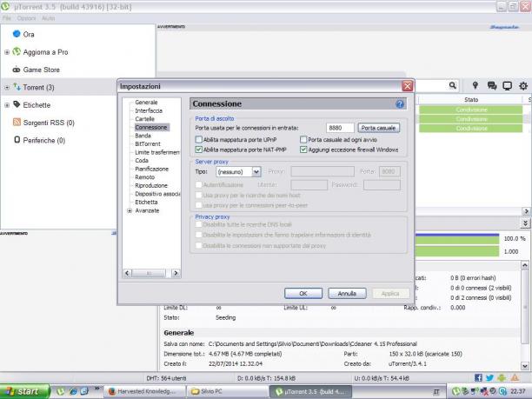Open help with the blue question mark
The height and width of the screenshot is (399, 532).
click(400, 103)
